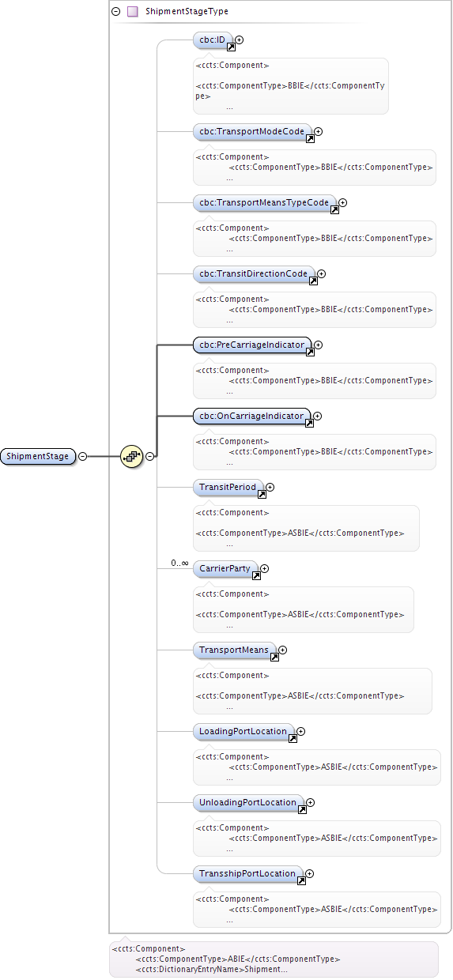Image resolution: width=453 pixels, height=980 pixels.
Task: Expand the LoadingPortLocation element
Action: (300, 732)
